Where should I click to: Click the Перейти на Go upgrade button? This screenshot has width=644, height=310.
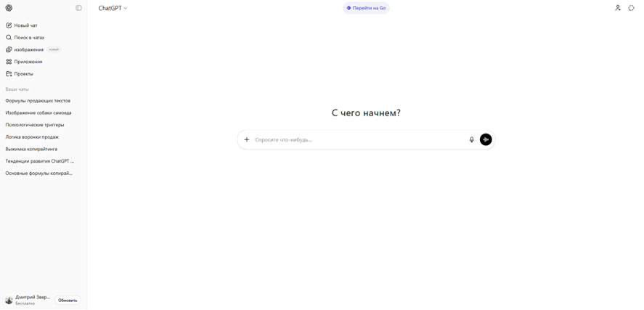[366, 8]
